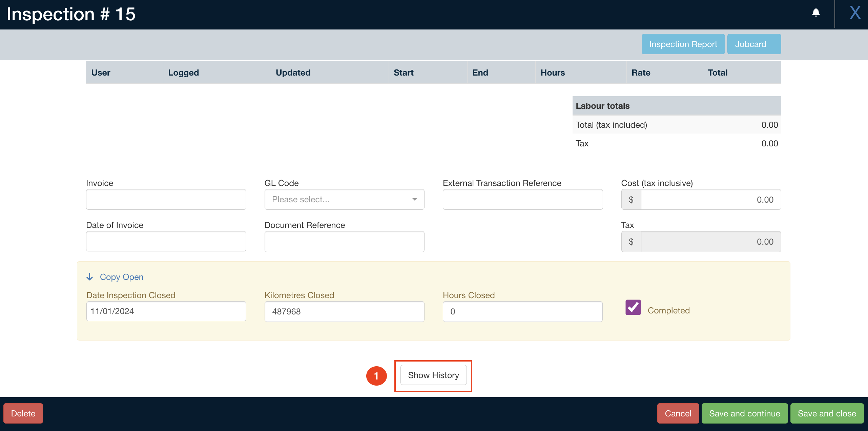Image resolution: width=868 pixels, height=431 pixels.
Task: Click the Copy Open down-arrow icon
Action: 90,277
